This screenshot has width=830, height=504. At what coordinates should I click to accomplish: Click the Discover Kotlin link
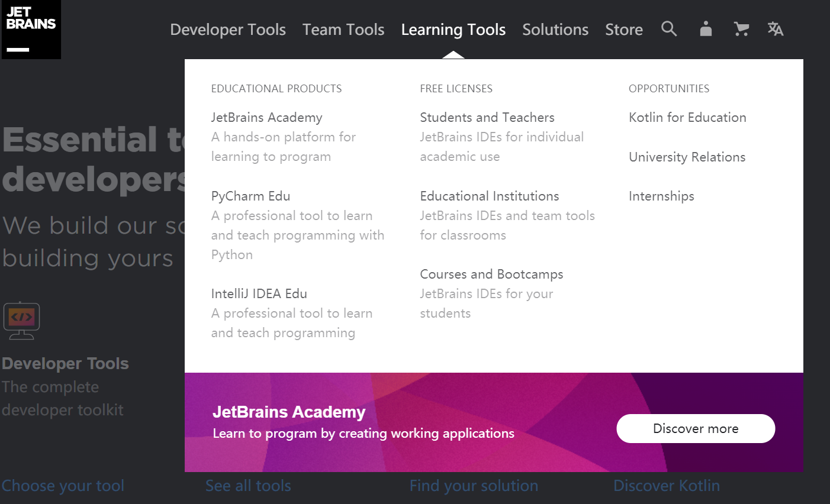(x=667, y=485)
